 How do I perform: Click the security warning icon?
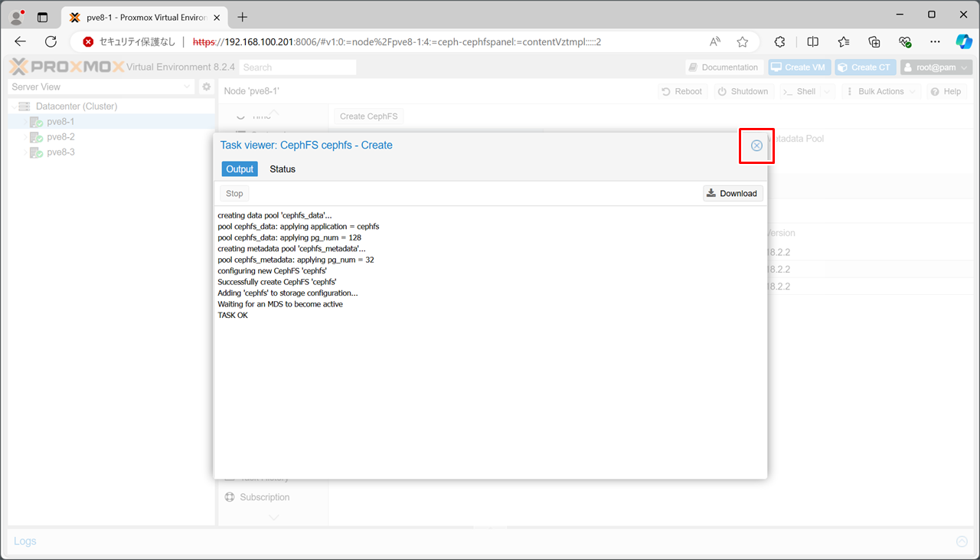click(89, 42)
